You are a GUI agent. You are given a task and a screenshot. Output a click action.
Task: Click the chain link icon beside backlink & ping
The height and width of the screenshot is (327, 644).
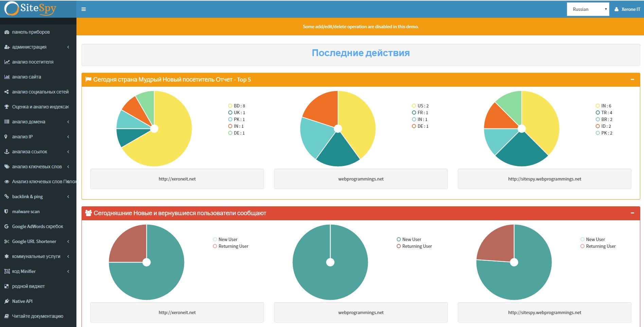click(x=6, y=196)
